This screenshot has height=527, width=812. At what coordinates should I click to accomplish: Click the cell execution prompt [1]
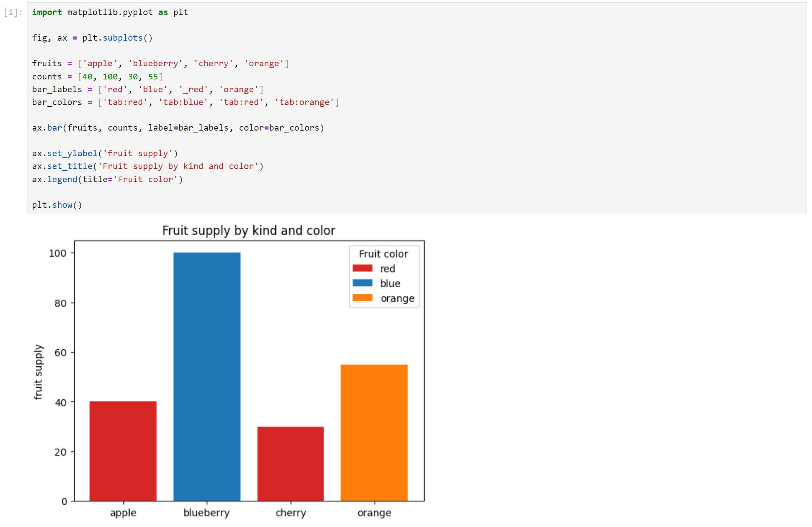click(x=13, y=12)
